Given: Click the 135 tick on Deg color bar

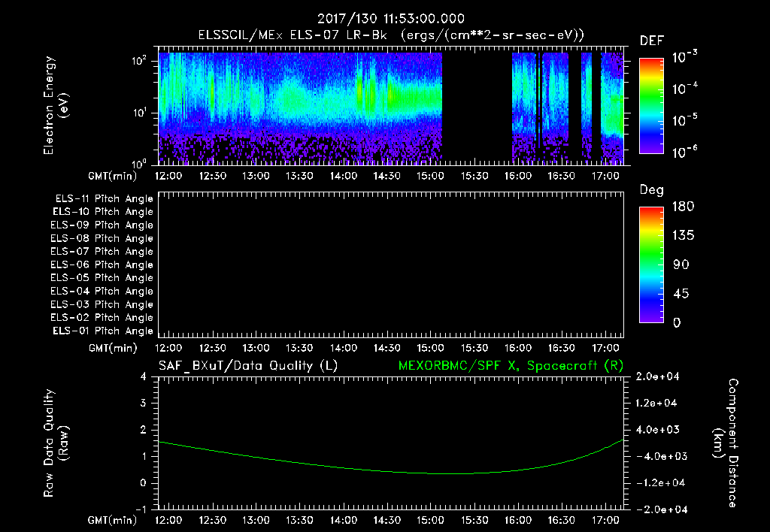Looking at the screenshot, I should coord(683,236).
